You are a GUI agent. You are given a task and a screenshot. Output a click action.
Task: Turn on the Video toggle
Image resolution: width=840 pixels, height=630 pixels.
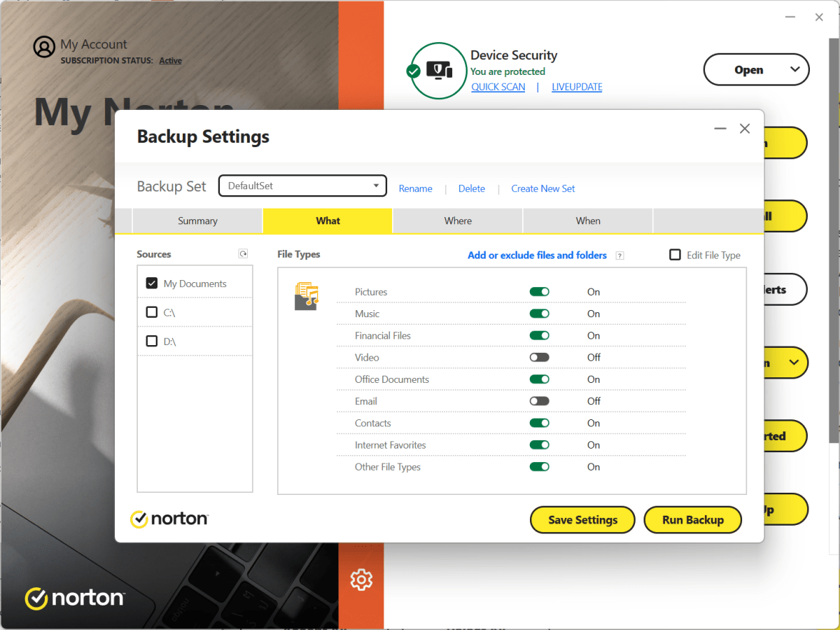pyautogui.click(x=539, y=357)
